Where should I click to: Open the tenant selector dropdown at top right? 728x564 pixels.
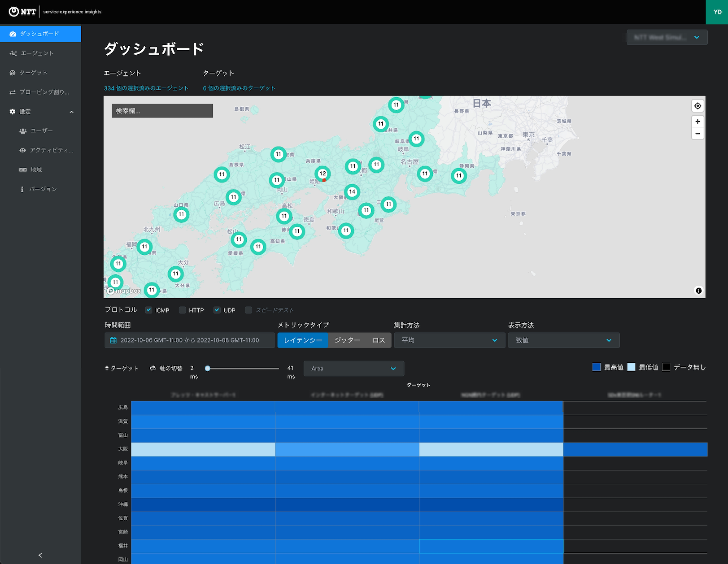pyautogui.click(x=667, y=37)
